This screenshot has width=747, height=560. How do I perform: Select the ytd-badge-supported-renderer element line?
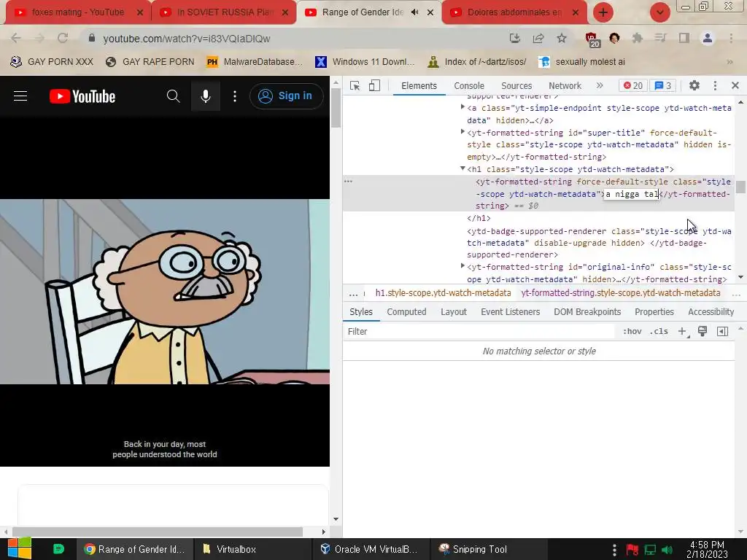pyautogui.click(x=599, y=243)
